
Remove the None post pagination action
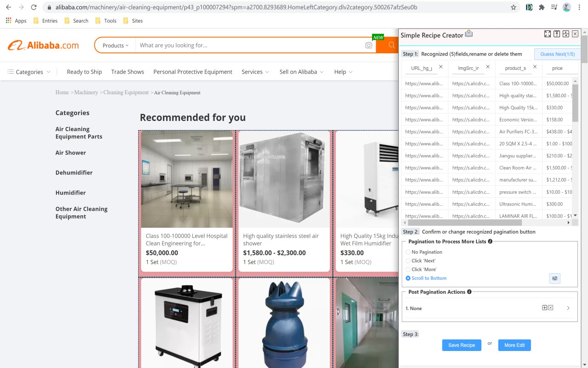click(551, 308)
